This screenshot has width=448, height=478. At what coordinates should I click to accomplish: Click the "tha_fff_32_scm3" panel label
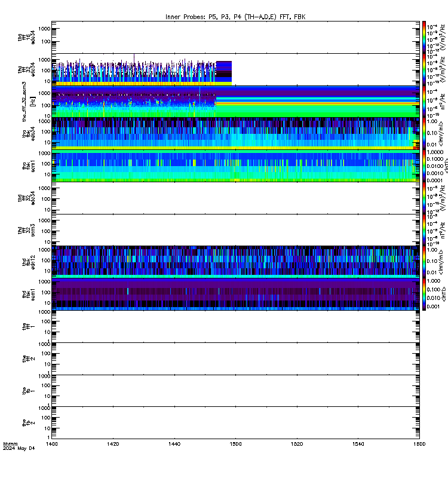click(24, 102)
